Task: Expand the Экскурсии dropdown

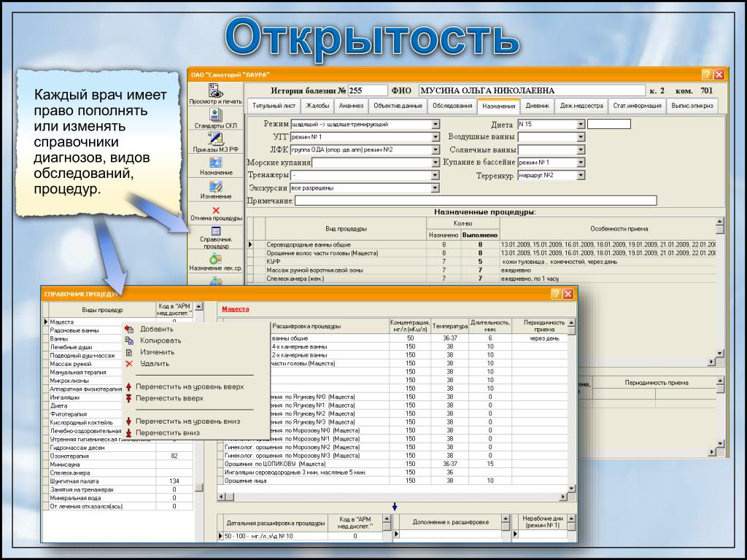Action: click(436, 188)
